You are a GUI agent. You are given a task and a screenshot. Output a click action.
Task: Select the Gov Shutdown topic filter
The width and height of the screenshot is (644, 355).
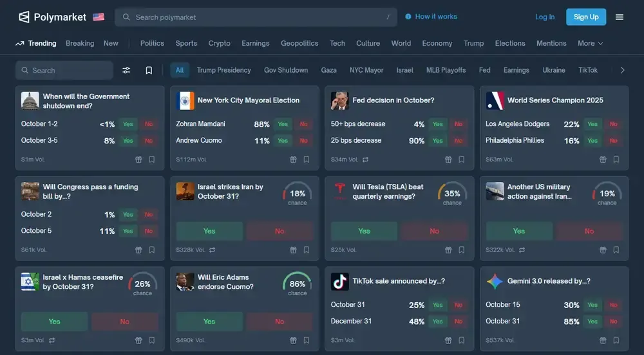(286, 70)
